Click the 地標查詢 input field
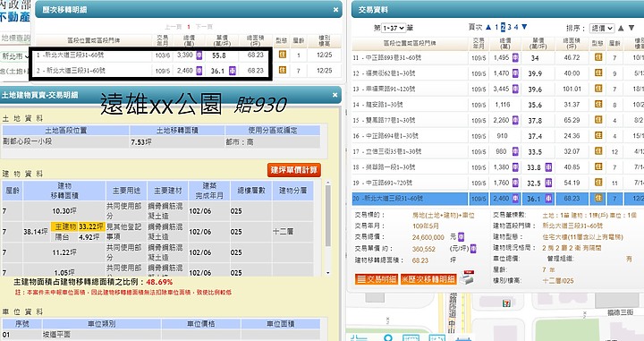The height and width of the screenshot is (341, 644). click(x=15, y=38)
